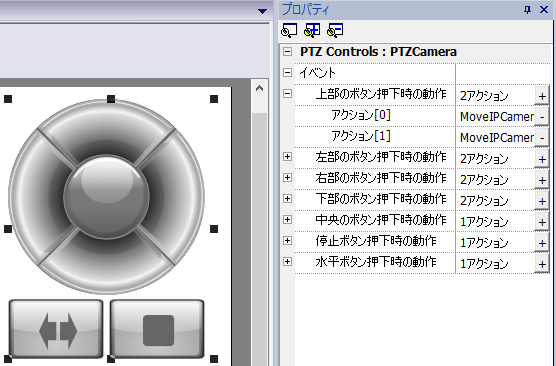The height and width of the screenshot is (366, 556).
Task: Remove アクション[1] with minus button
Action: click(x=542, y=138)
